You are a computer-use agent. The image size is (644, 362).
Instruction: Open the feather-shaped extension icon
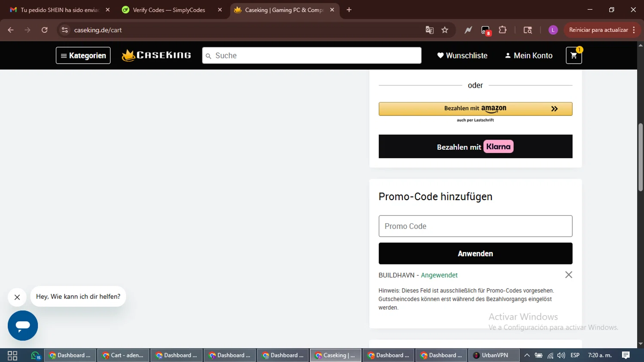point(468,30)
